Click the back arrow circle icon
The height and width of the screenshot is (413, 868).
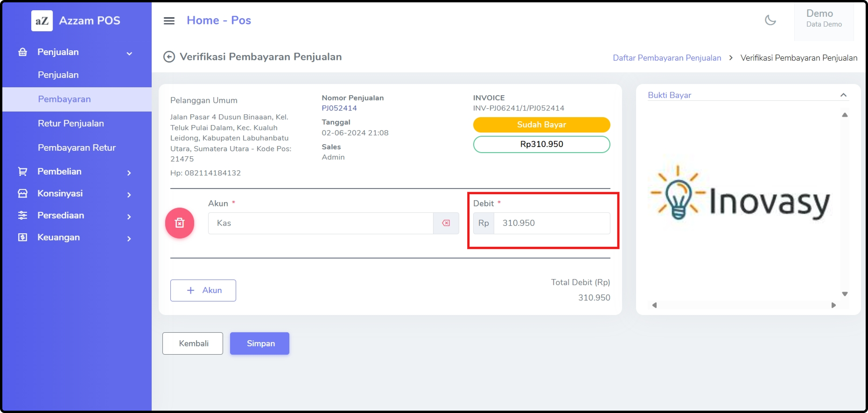[169, 57]
